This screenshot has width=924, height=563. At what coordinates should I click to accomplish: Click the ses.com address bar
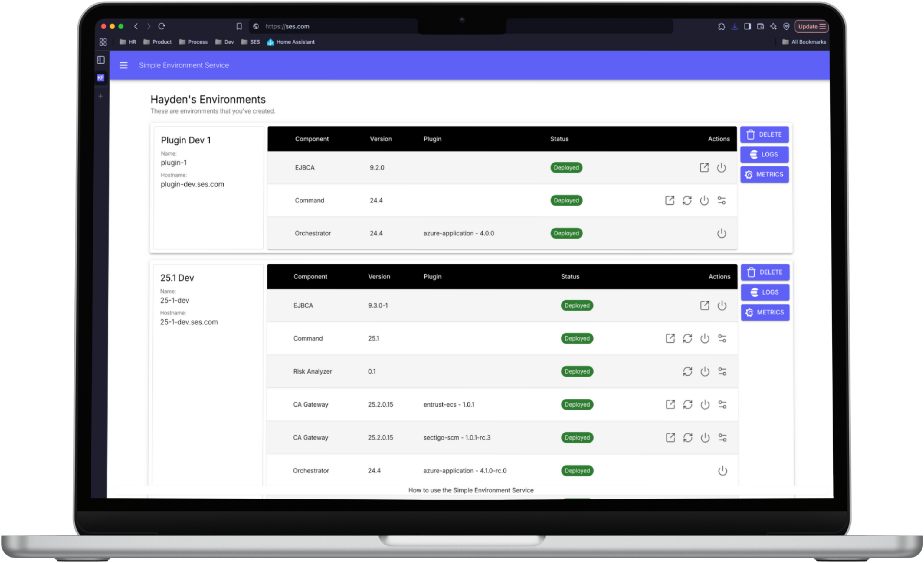[x=460, y=26]
